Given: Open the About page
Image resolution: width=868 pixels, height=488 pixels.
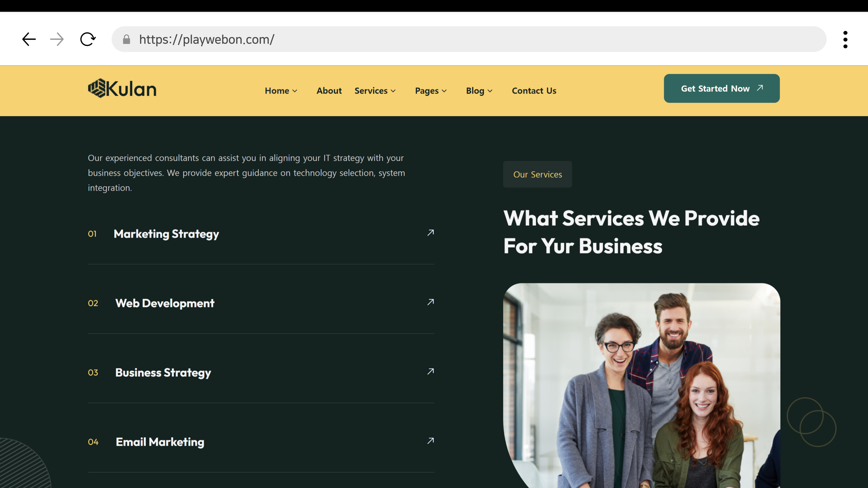Looking at the screenshot, I should [x=329, y=90].
